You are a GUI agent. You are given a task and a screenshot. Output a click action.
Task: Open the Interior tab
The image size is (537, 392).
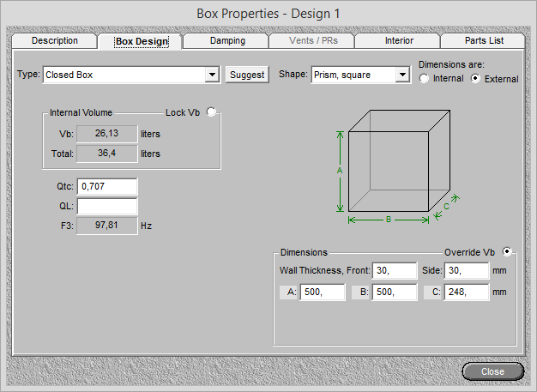pos(398,40)
